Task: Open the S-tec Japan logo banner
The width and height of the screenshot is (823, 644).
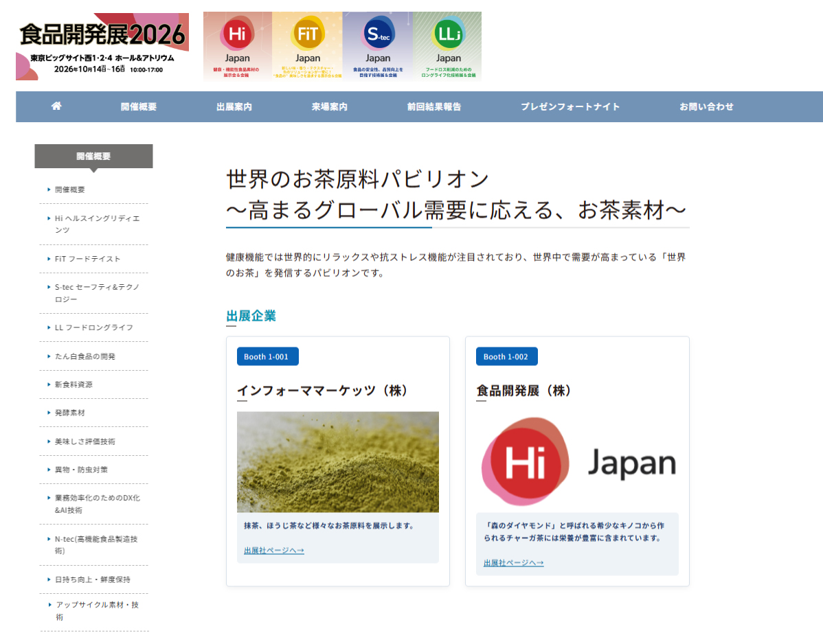Action: 377,45
